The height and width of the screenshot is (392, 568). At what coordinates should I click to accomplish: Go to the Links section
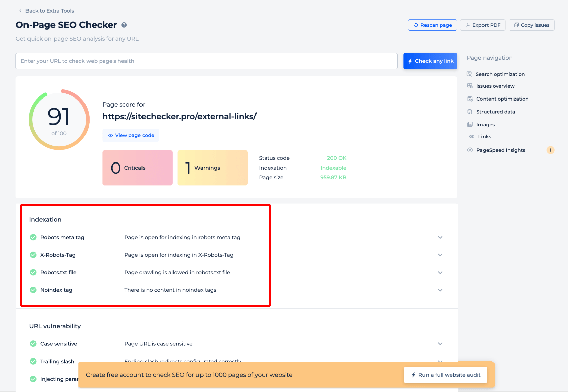[x=485, y=137]
